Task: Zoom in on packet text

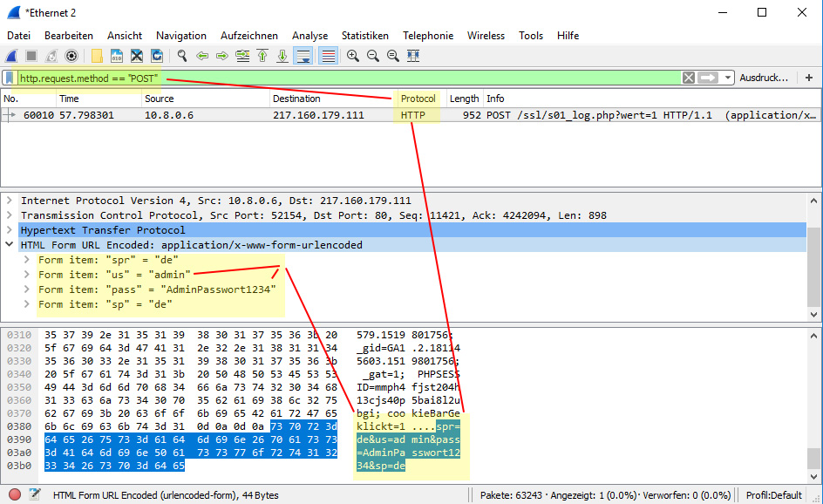Action: tap(353, 56)
